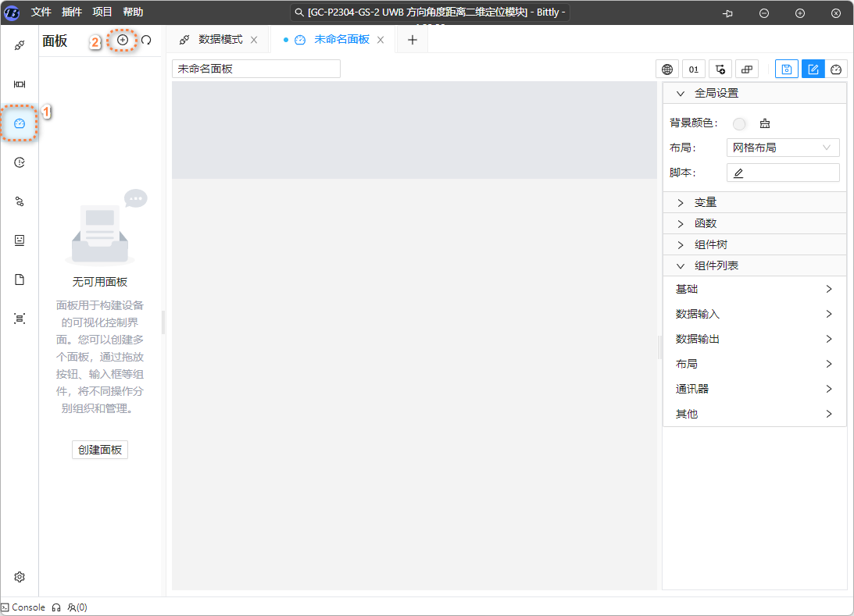Switch to panel run dashboard mode

(836, 69)
